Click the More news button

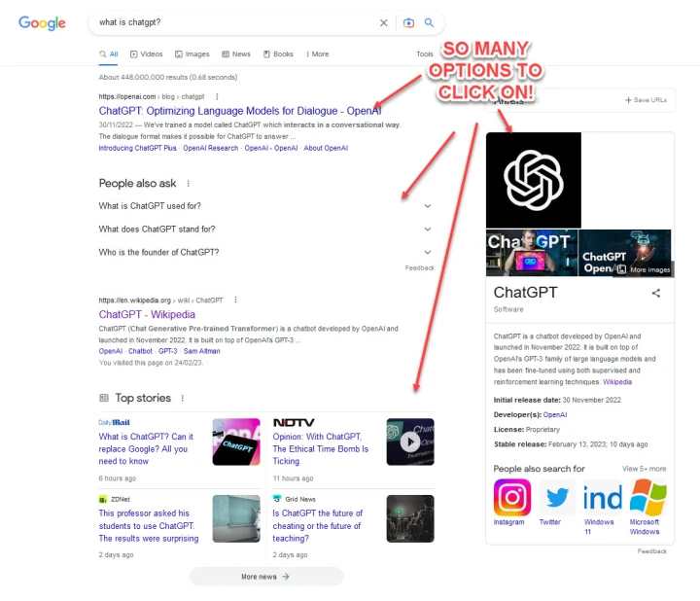pyautogui.click(x=266, y=577)
